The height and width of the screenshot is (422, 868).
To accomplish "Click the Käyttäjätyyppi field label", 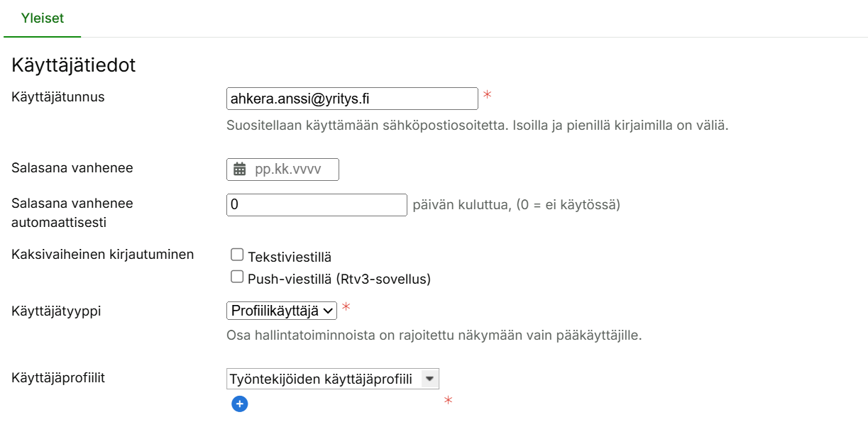I will 56,310.
